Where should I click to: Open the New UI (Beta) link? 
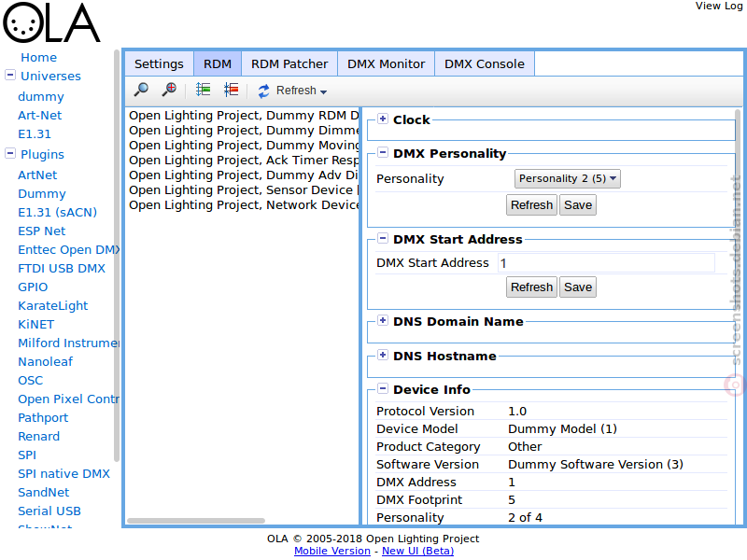417,551
